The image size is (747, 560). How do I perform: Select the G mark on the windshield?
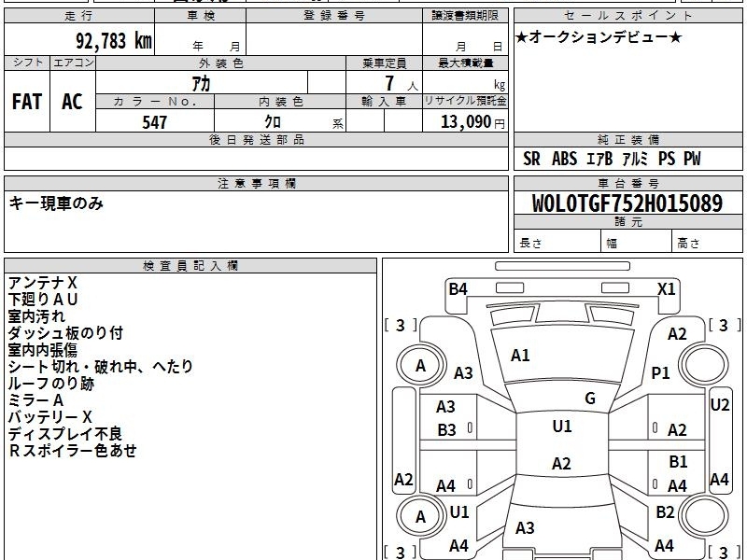tap(590, 399)
